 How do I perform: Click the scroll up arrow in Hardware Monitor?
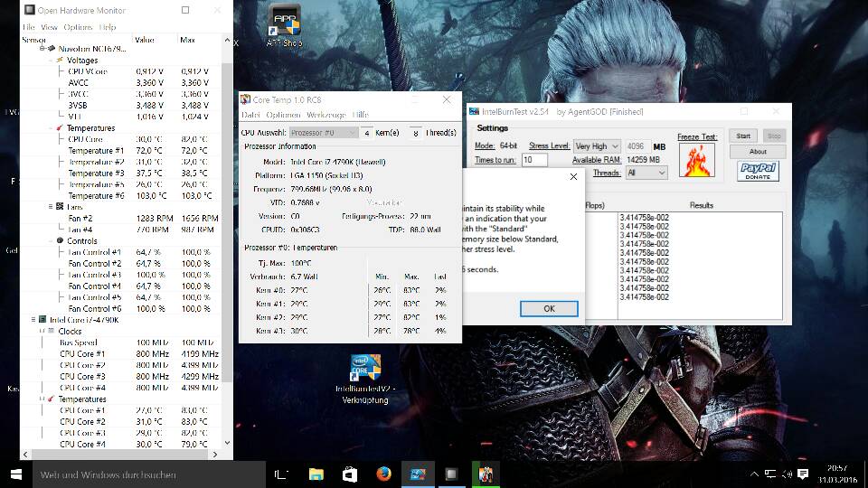click(x=227, y=40)
